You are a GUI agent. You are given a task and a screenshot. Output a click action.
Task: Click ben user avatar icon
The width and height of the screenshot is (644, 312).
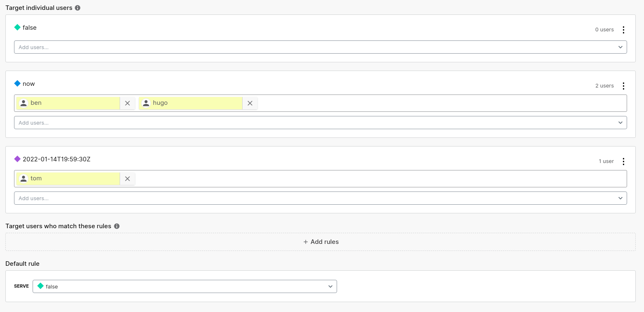24,103
